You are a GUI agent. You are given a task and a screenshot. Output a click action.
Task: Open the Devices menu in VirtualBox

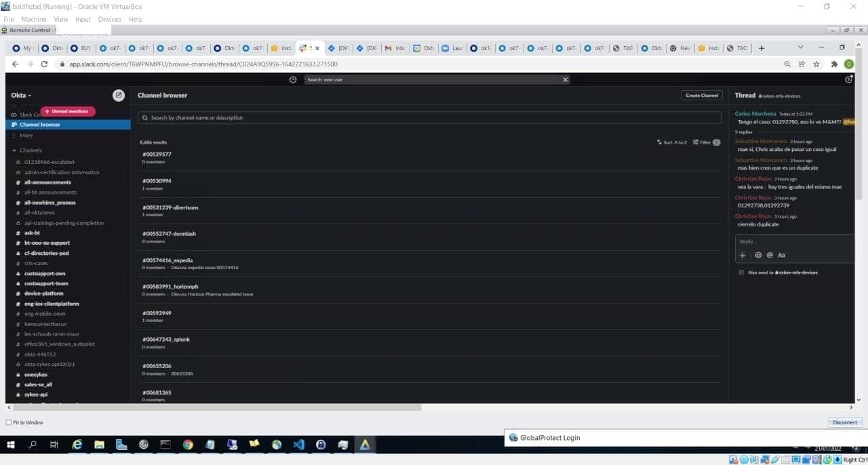(109, 19)
